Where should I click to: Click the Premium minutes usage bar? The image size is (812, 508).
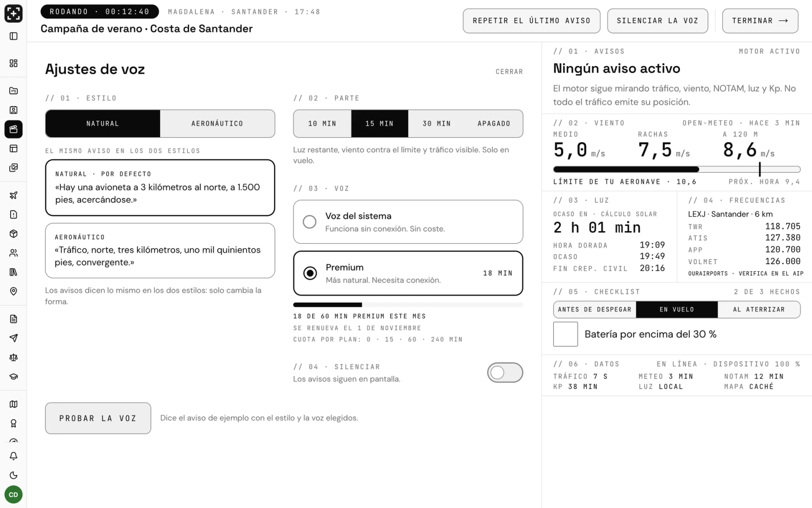pos(408,305)
